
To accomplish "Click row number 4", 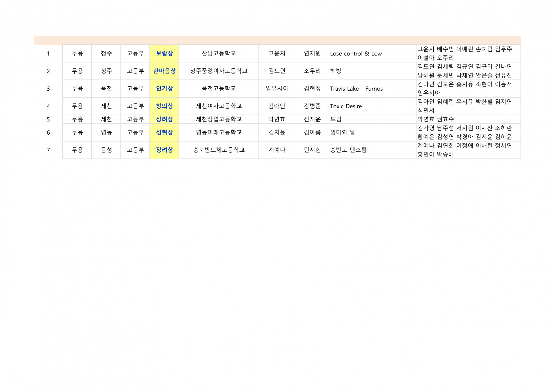I will [x=48, y=106].
